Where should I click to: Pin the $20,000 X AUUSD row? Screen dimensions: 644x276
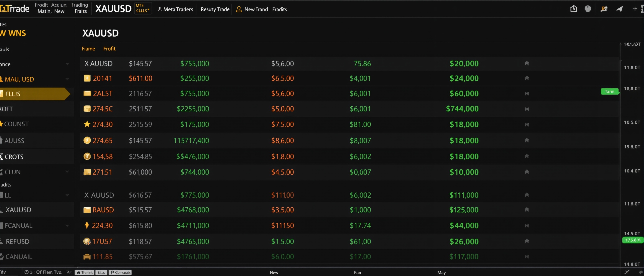click(527, 63)
